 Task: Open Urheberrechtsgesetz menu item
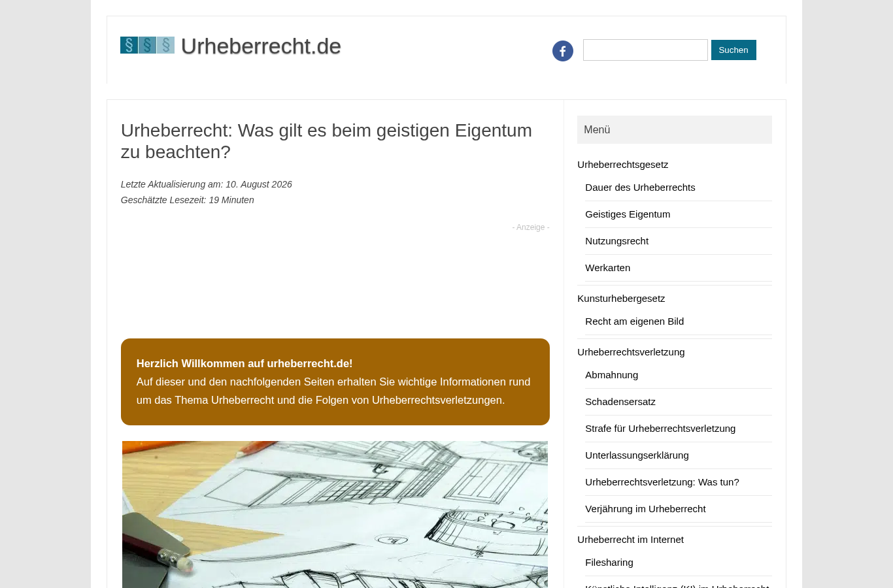click(x=622, y=165)
